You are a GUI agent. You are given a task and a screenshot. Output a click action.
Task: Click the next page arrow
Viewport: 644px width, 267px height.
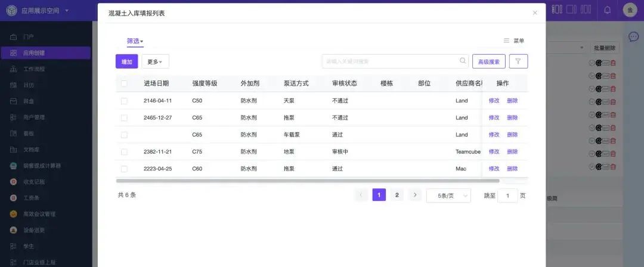point(415,195)
